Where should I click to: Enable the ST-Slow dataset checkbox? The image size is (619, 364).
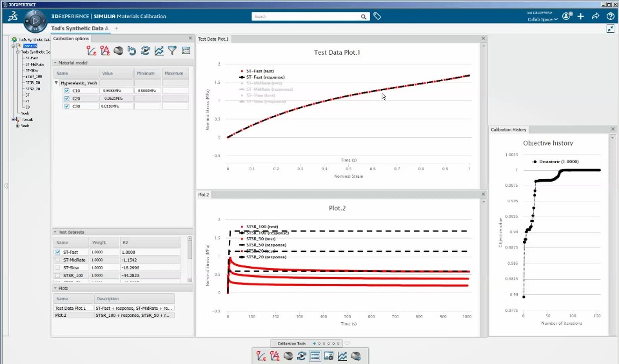[58, 267]
